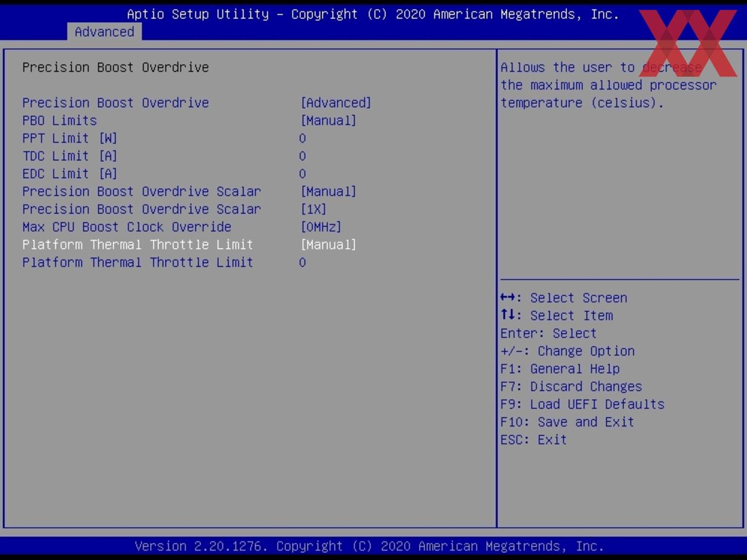747x560 pixels.
Task: Click the PPT Limit [W] label
Action: click(x=70, y=138)
